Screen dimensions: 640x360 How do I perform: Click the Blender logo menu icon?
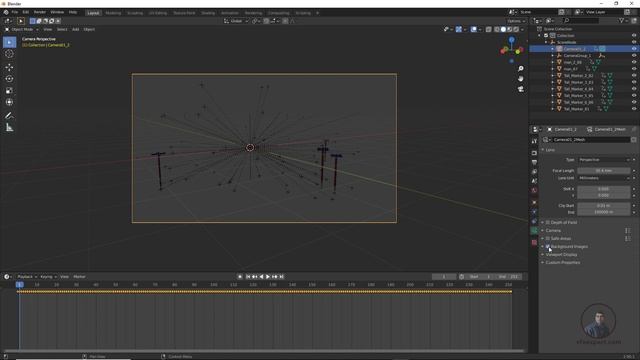pyautogui.click(x=6, y=12)
